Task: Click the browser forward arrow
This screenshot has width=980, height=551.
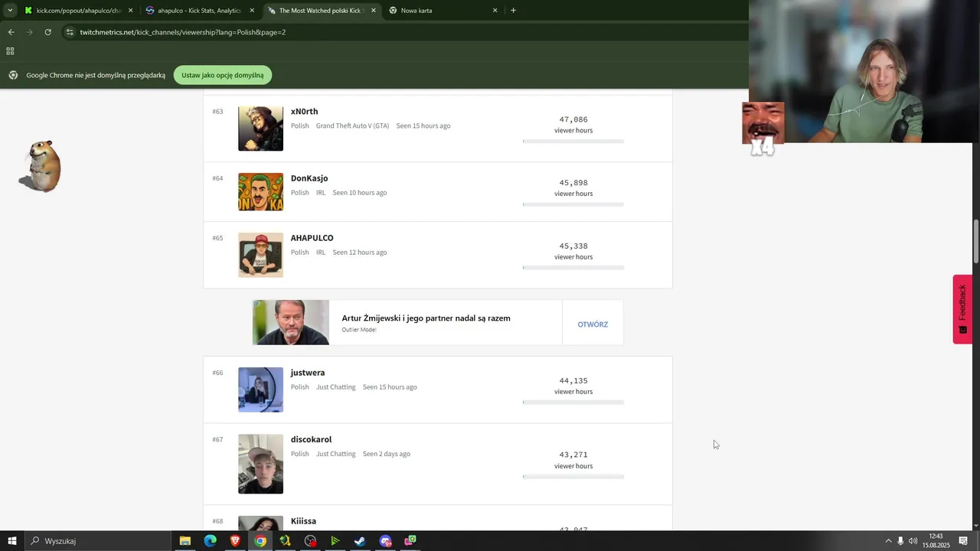Action: point(29,32)
